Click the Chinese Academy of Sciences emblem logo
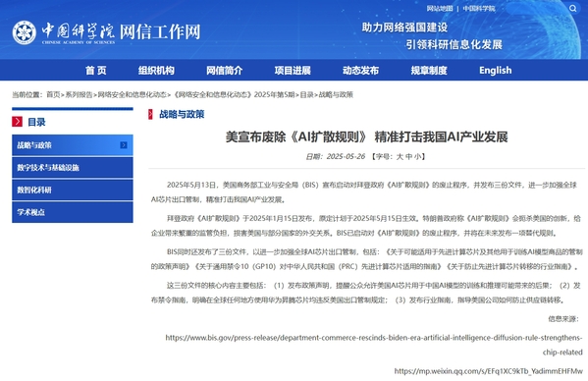Viewport: 588px width, 381px height. pos(24,32)
